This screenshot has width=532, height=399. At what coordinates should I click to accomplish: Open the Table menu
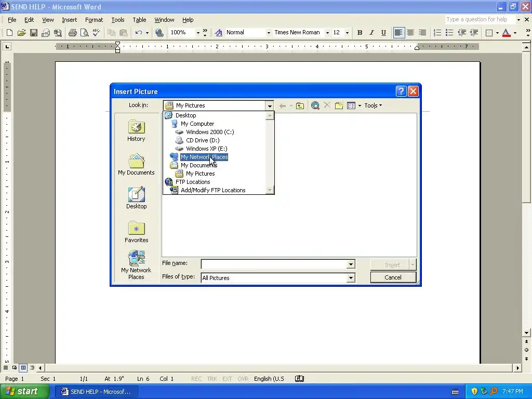pyautogui.click(x=139, y=20)
